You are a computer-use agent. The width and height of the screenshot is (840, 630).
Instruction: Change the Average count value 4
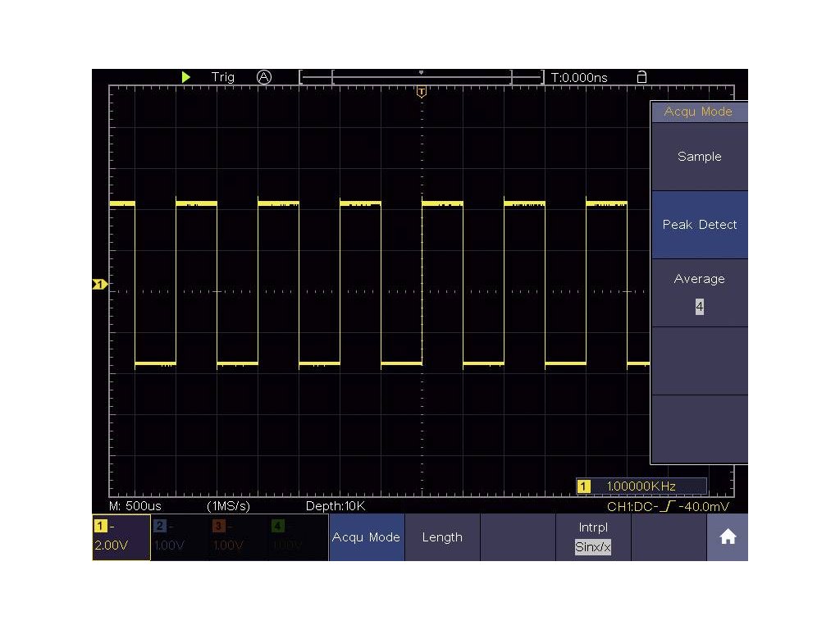click(x=699, y=307)
